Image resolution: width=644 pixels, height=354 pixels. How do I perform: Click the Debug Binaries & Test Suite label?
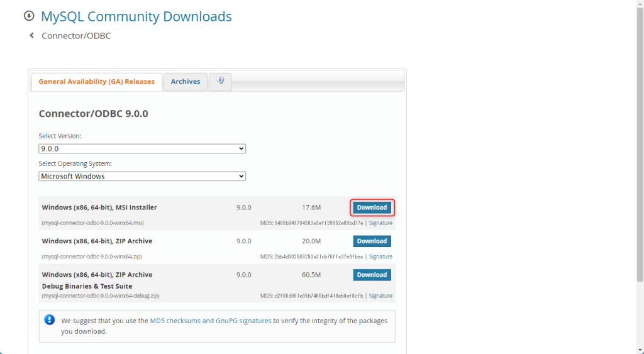click(x=87, y=286)
